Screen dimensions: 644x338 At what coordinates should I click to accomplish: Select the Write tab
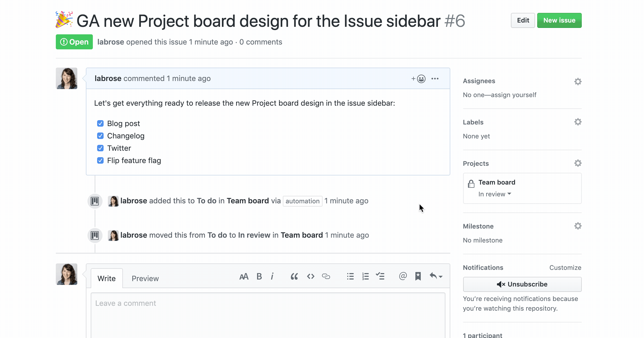(x=106, y=278)
